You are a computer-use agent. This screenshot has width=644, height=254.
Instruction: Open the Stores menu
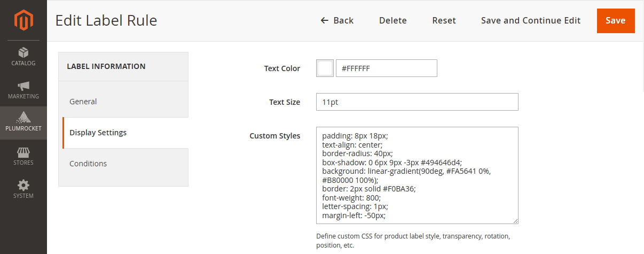tap(23, 156)
